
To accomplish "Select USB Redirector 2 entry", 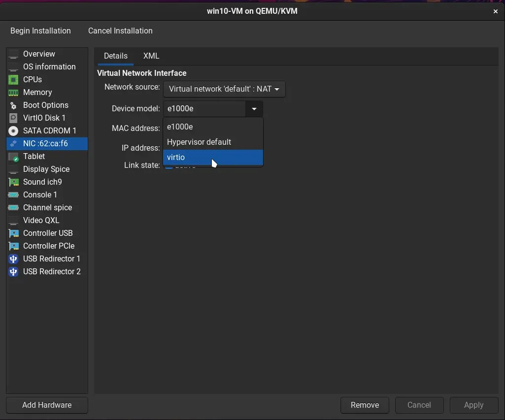I will [x=47, y=272].
